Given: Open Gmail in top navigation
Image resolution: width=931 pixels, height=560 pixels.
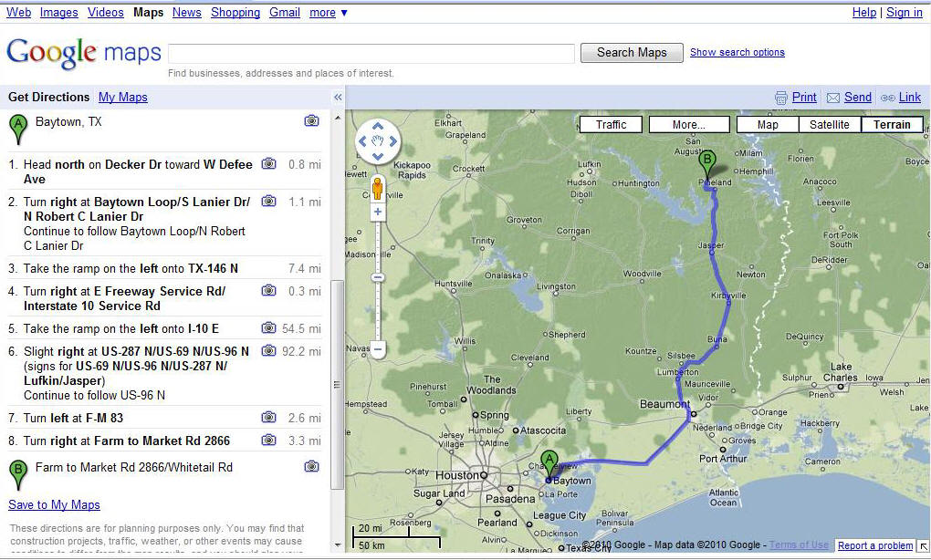Looking at the screenshot, I should 285,13.
